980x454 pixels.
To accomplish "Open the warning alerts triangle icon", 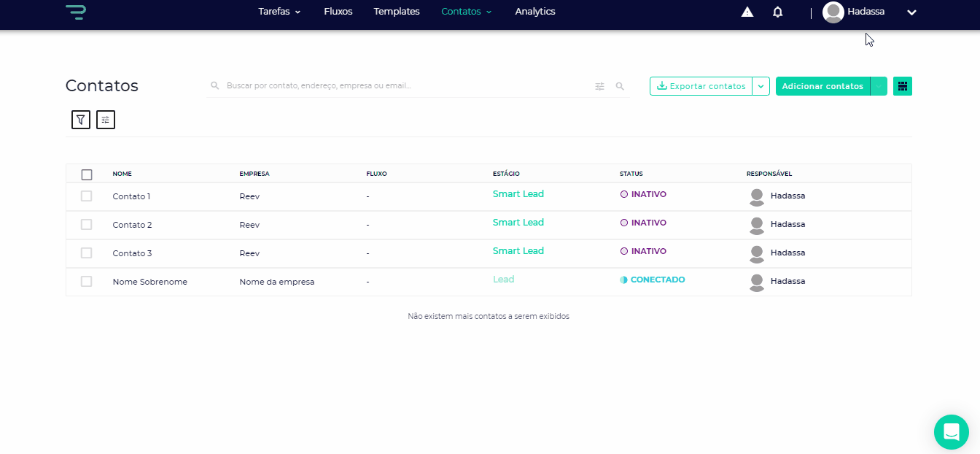I will 747,12.
